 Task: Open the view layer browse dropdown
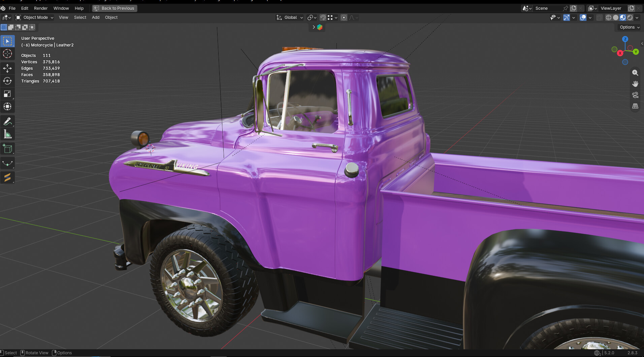(x=592, y=8)
